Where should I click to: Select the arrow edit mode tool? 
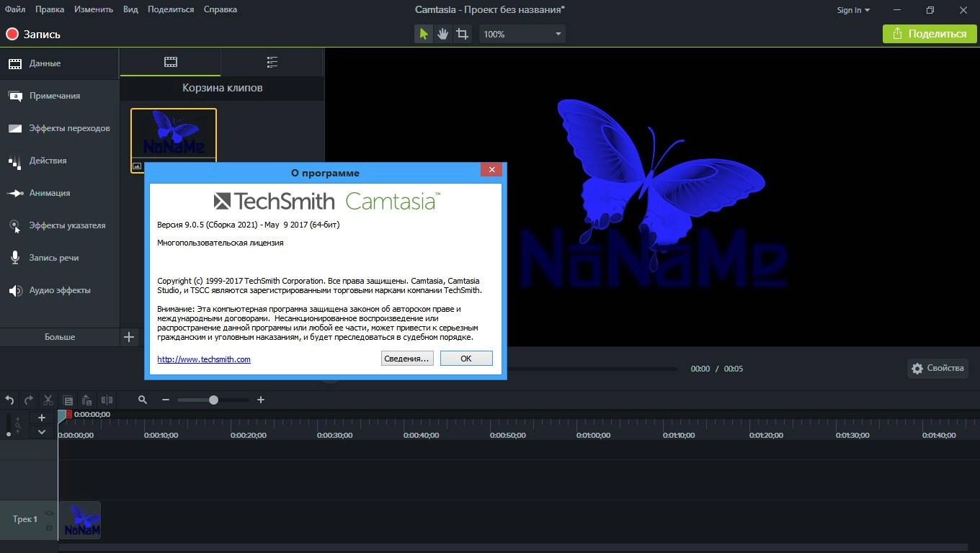point(424,34)
